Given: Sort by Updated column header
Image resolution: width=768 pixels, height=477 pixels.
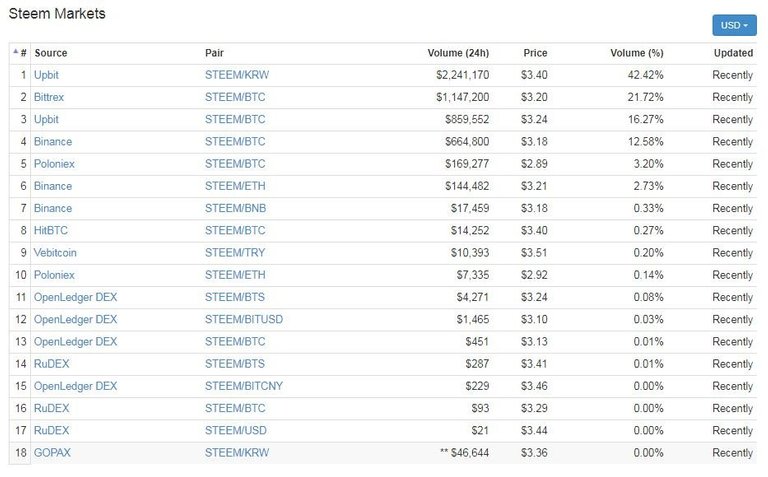Looking at the screenshot, I should point(733,53).
